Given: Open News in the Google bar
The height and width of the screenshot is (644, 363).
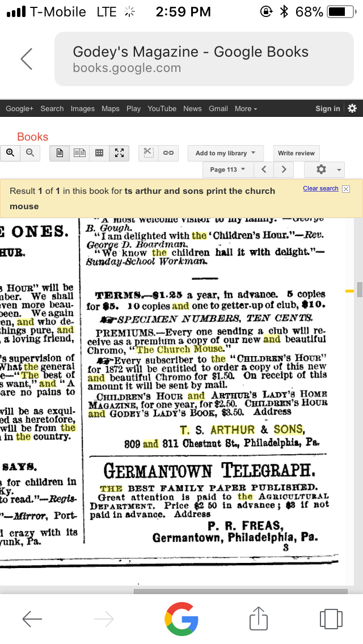Looking at the screenshot, I should 192,109.
